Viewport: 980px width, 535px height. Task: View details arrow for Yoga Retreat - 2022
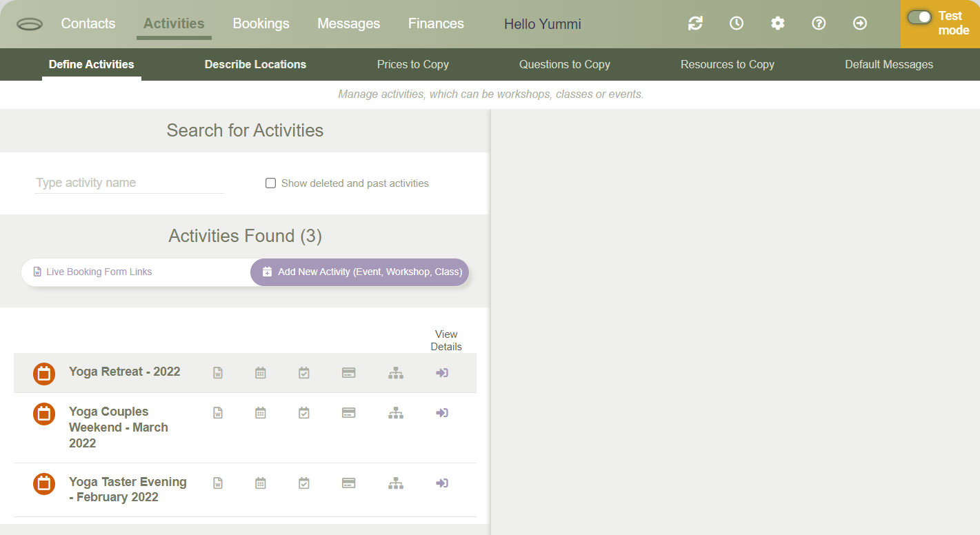click(442, 373)
